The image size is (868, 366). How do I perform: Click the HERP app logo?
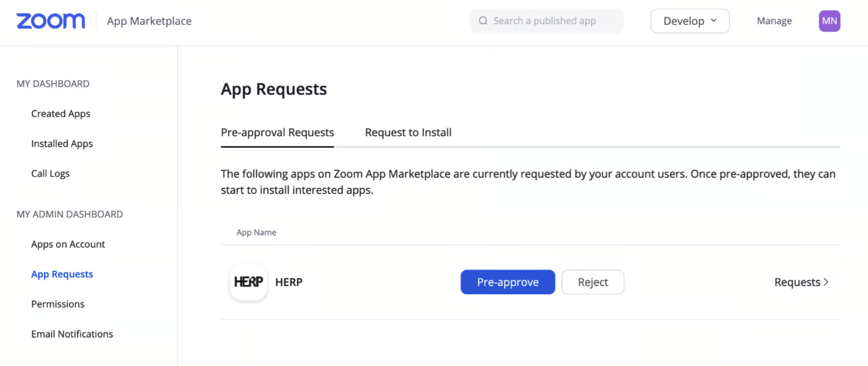248,282
